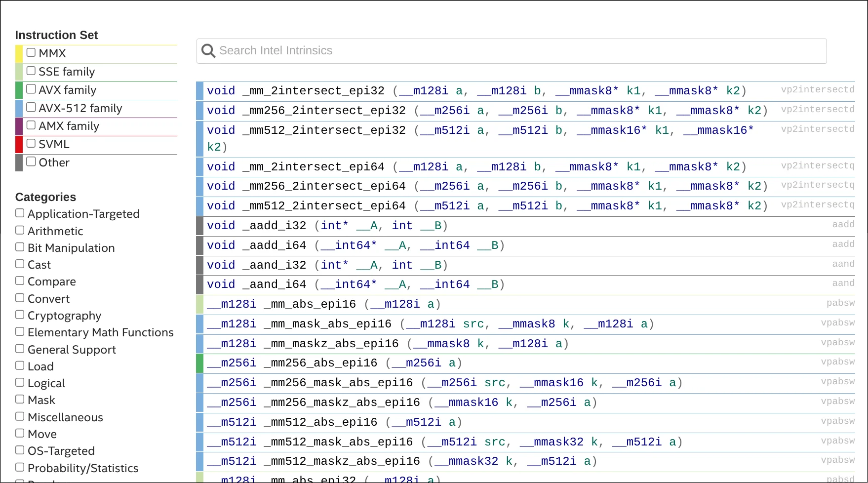This screenshot has height=483, width=868.
Task: Click the aand label on the _aand_i64 row
Action: click(843, 283)
